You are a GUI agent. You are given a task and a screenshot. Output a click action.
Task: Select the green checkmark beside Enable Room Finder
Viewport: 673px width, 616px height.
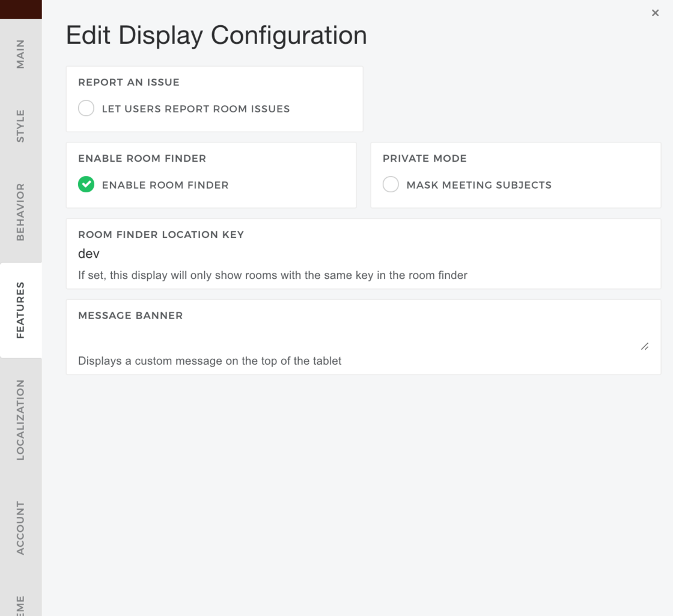tap(86, 184)
